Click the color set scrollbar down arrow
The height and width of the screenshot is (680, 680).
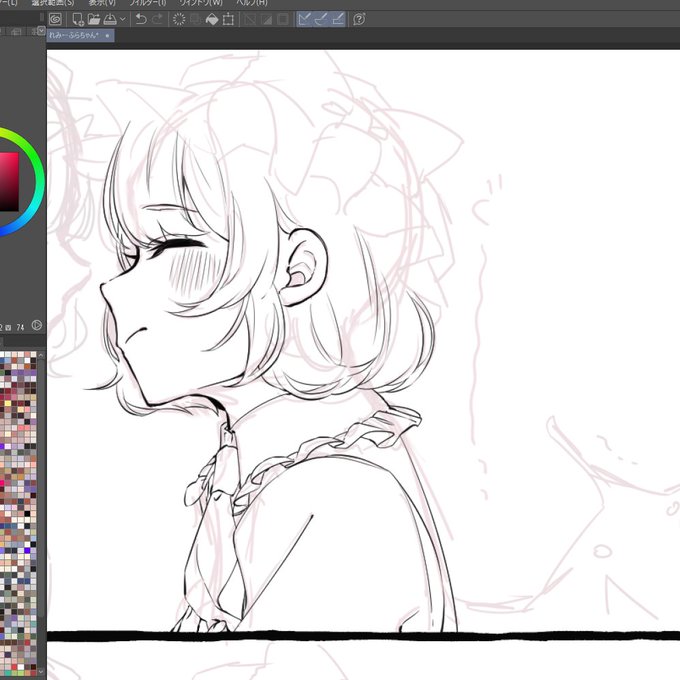41,672
